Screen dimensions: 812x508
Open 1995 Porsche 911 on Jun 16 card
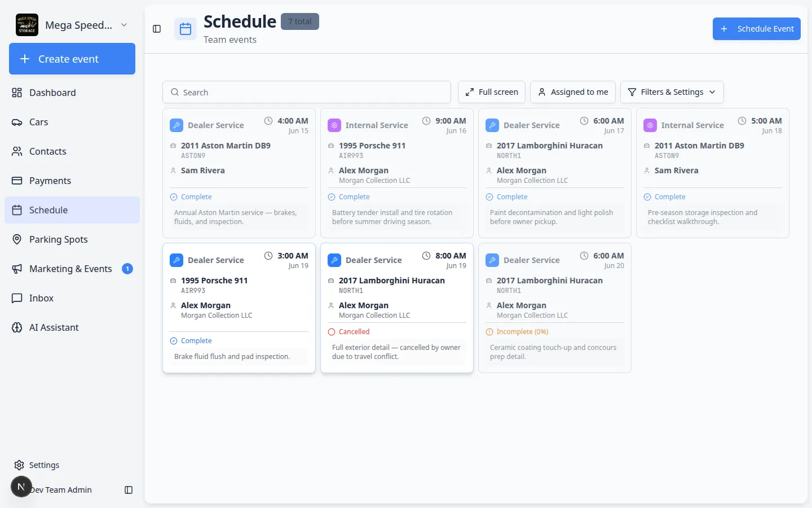(372, 146)
